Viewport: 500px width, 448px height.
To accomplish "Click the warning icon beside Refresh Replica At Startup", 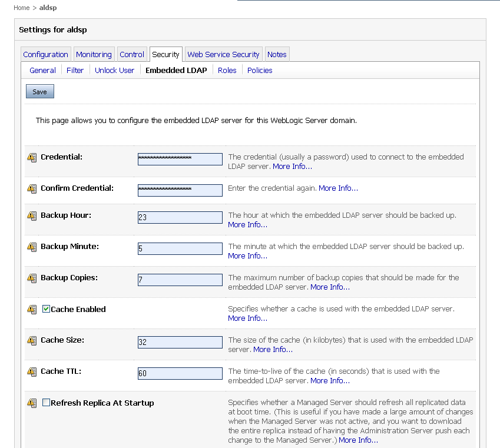I will [32, 403].
